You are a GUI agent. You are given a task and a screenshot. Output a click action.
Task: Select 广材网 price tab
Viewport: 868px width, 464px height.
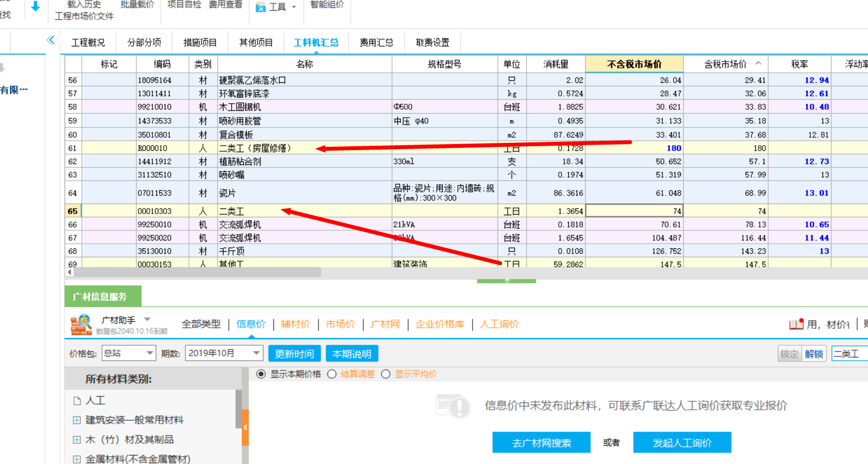(x=385, y=324)
